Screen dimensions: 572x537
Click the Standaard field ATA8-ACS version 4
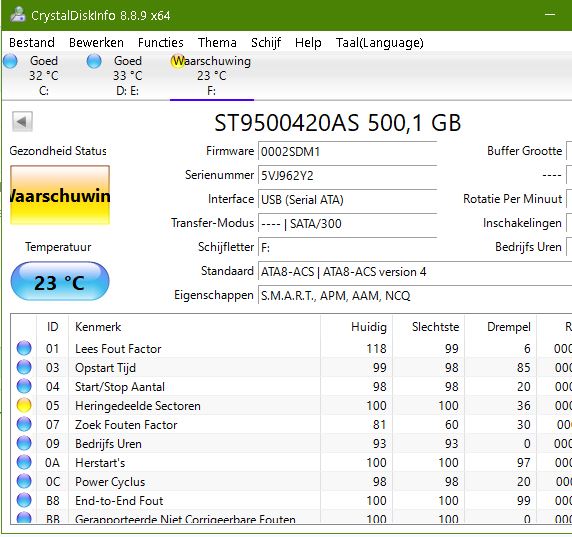point(415,272)
